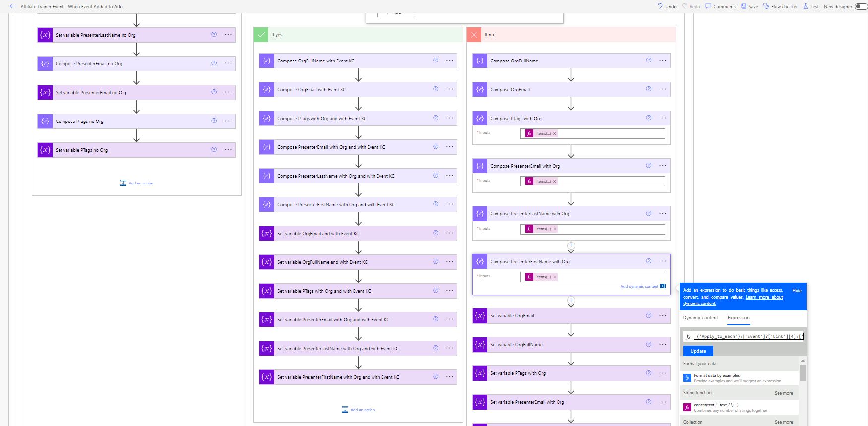Click the Save icon in the toolbar
This screenshot has height=426, width=868.
[744, 6]
